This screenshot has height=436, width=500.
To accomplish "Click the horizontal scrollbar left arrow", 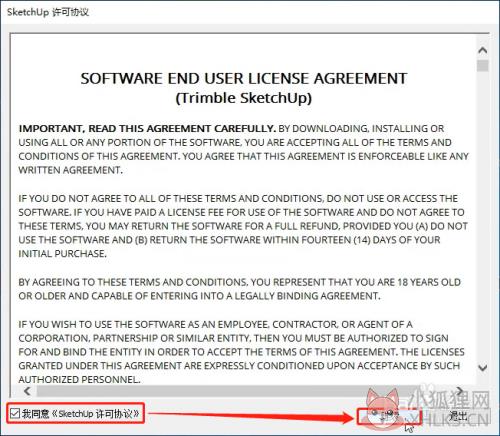I will click(x=27, y=391).
